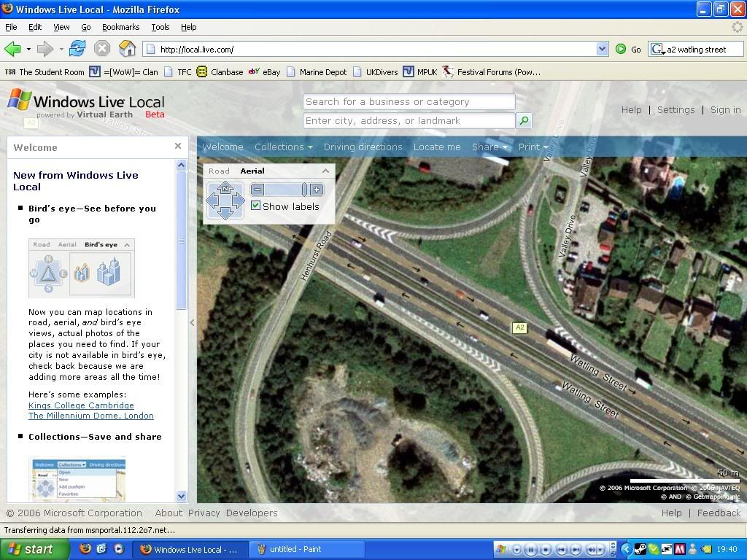The image size is (747, 560).
Task: Collapse the map control panel with the chevron
Action: (326, 171)
